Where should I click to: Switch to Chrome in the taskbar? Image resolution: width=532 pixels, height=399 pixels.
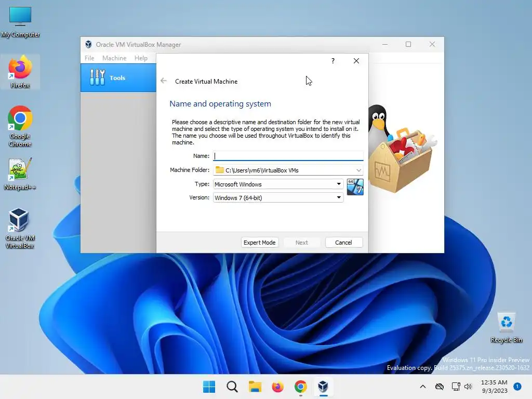301,387
